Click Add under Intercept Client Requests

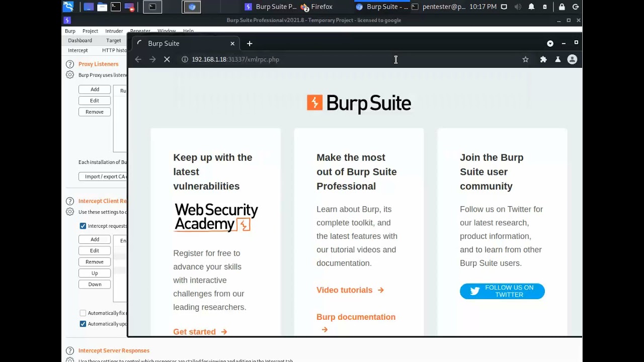(x=95, y=239)
